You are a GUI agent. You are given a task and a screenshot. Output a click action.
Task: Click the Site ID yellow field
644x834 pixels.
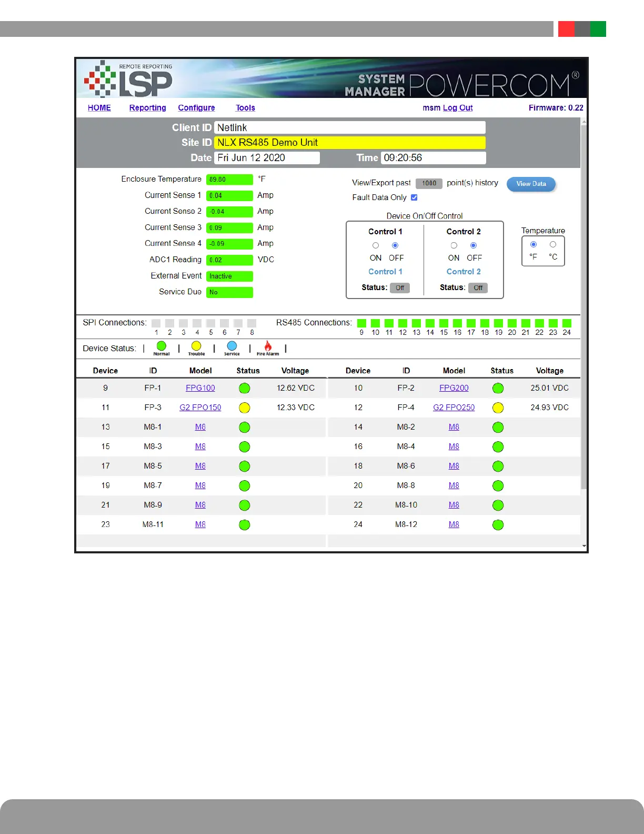pos(349,143)
